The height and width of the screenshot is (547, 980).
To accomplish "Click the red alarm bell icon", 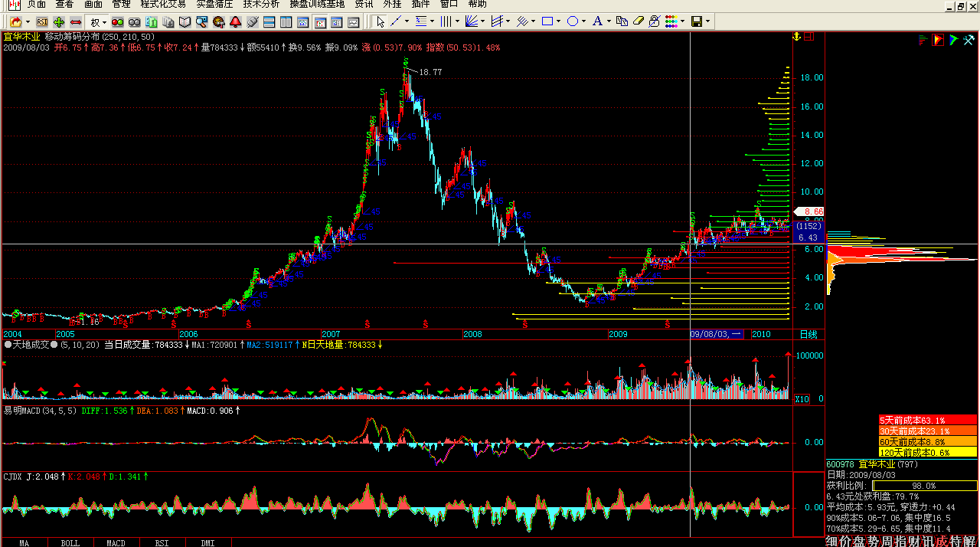I will click(x=236, y=21).
